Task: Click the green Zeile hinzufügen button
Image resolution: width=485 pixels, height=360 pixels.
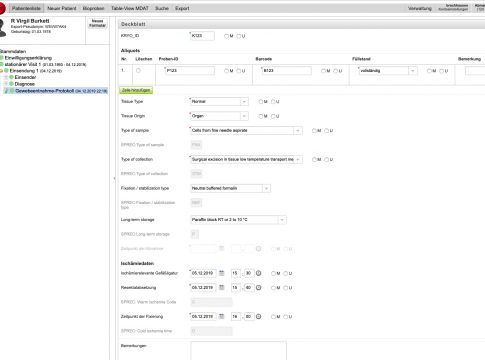Action: pyautogui.click(x=136, y=90)
